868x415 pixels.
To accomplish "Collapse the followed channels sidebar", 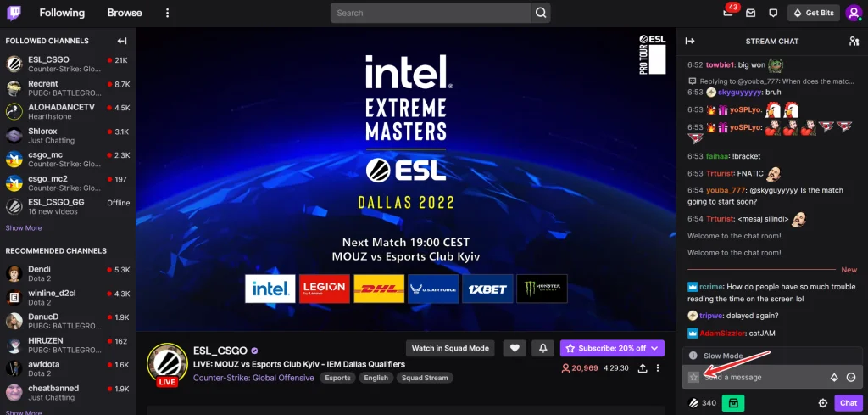I will [x=122, y=41].
